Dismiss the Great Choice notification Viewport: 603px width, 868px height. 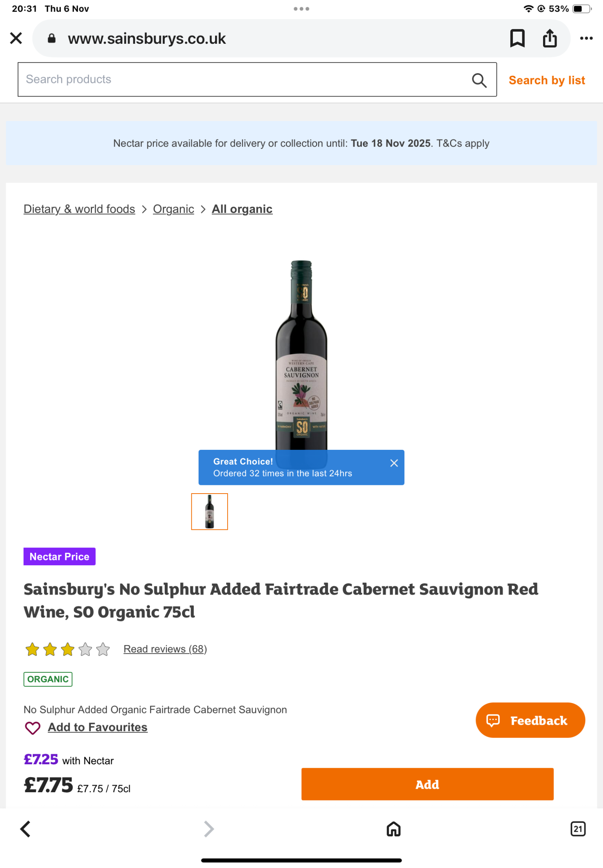pyautogui.click(x=394, y=463)
